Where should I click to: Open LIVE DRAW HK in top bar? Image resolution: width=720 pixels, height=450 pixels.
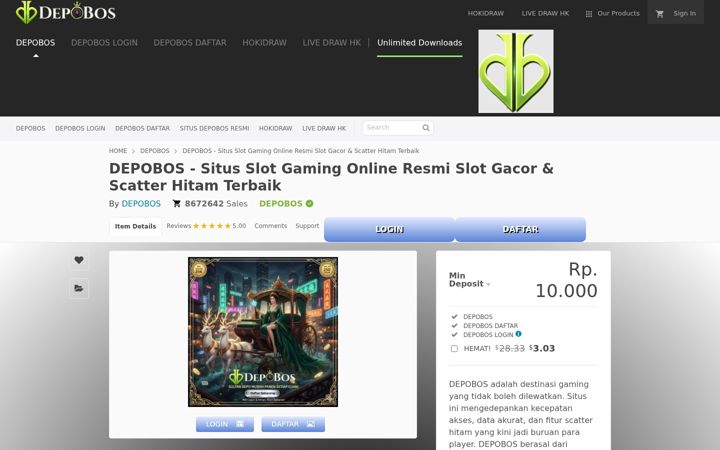pos(545,13)
